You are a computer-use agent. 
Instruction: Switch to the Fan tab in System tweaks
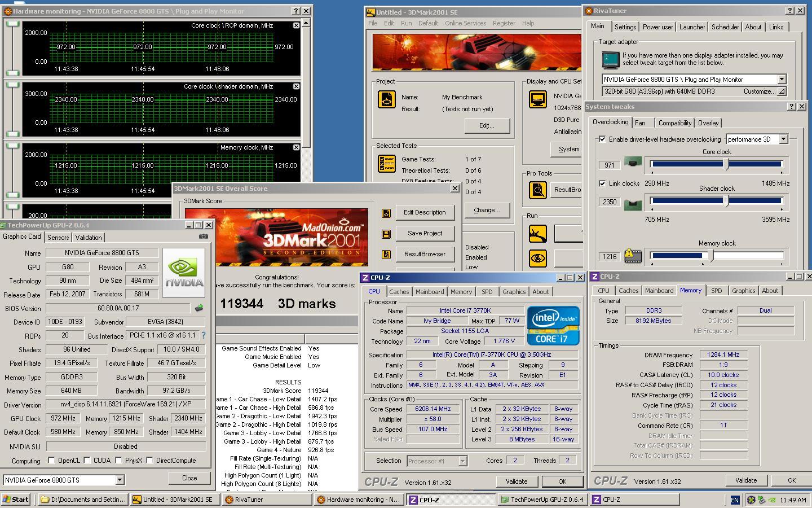point(640,123)
